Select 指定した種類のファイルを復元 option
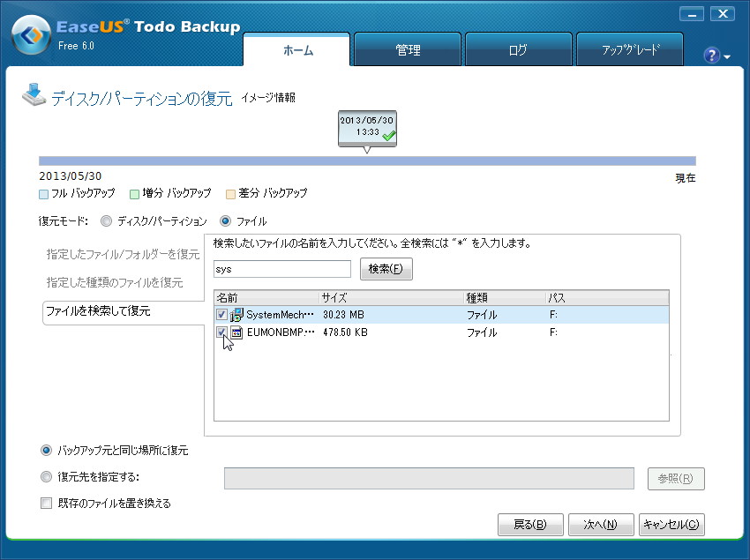Viewport: 750px width, 560px height. click(115, 282)
